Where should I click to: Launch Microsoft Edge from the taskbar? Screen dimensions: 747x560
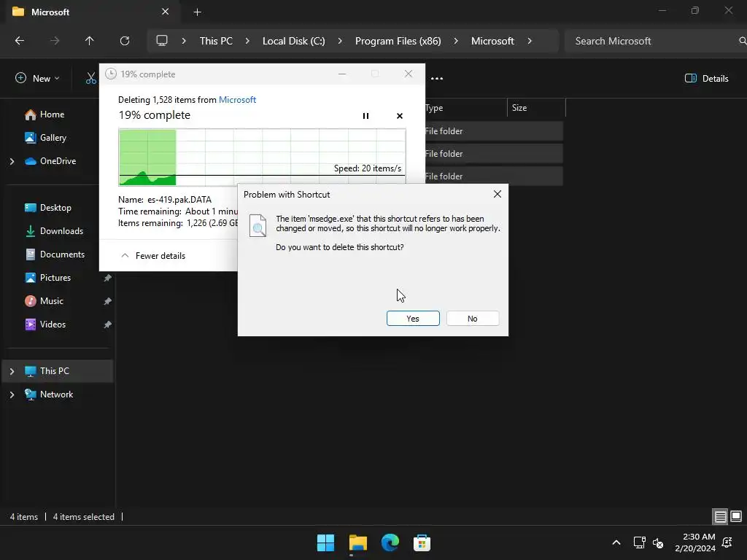[x=390, y=542]
